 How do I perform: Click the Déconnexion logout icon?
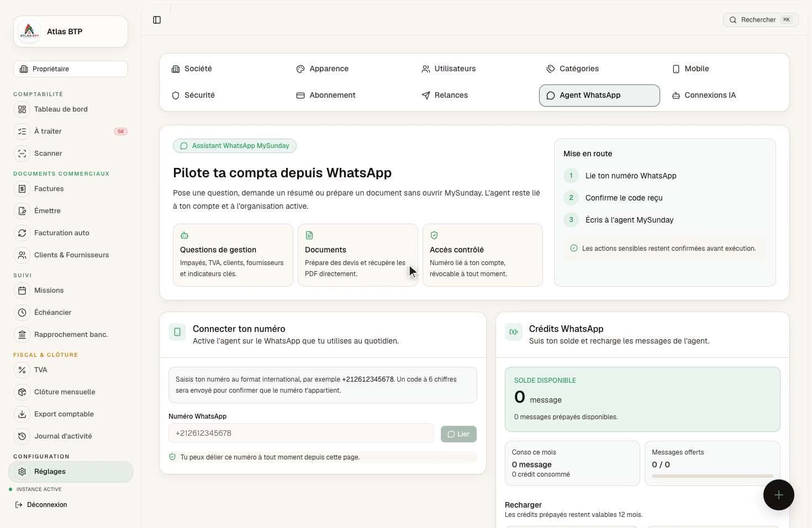(x=19, y=505)
